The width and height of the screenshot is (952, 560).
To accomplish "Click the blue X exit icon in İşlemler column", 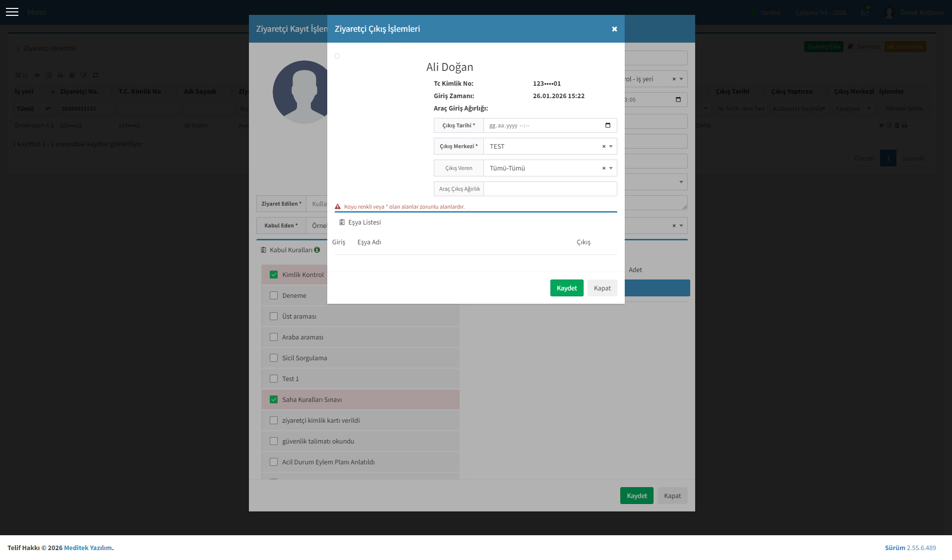I will point(882,125).
